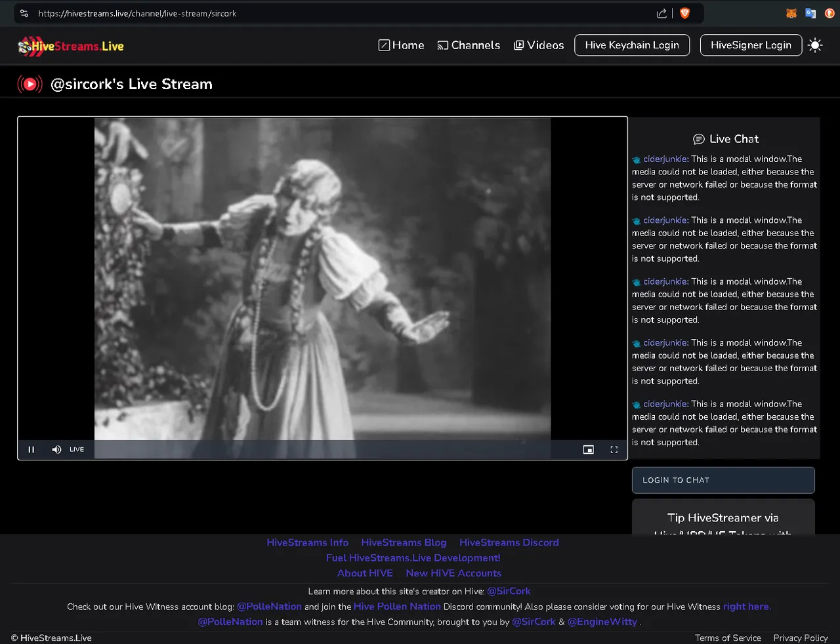Toggle light/dark theme sun icon
Image resolution: width=840 pixels, height=644 pixels.
coord(815,45)
